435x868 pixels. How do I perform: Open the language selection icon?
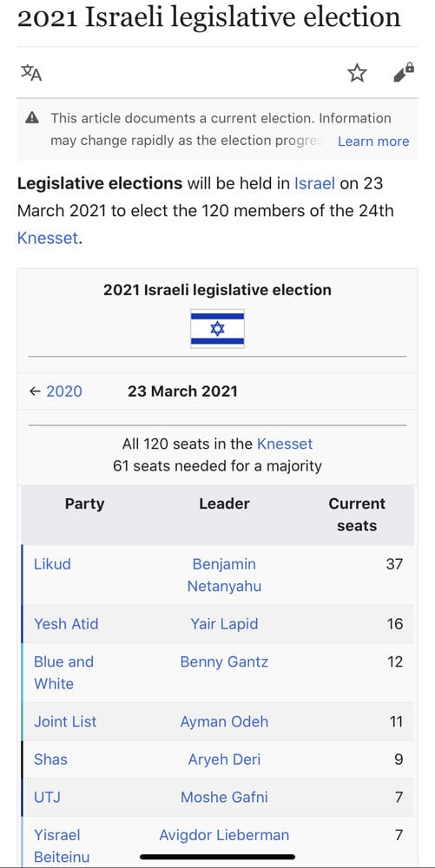click(31, 73)
